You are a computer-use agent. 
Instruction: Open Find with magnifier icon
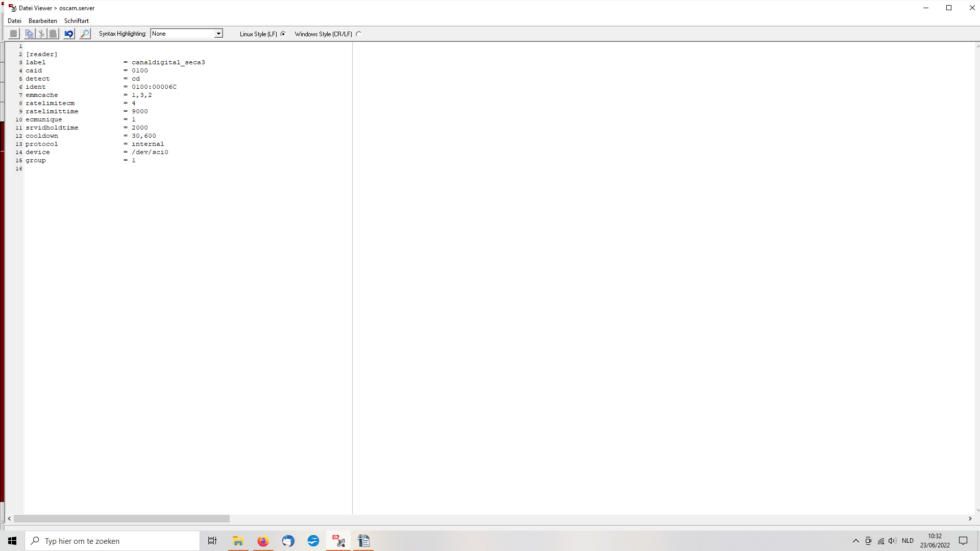point(85,34)
